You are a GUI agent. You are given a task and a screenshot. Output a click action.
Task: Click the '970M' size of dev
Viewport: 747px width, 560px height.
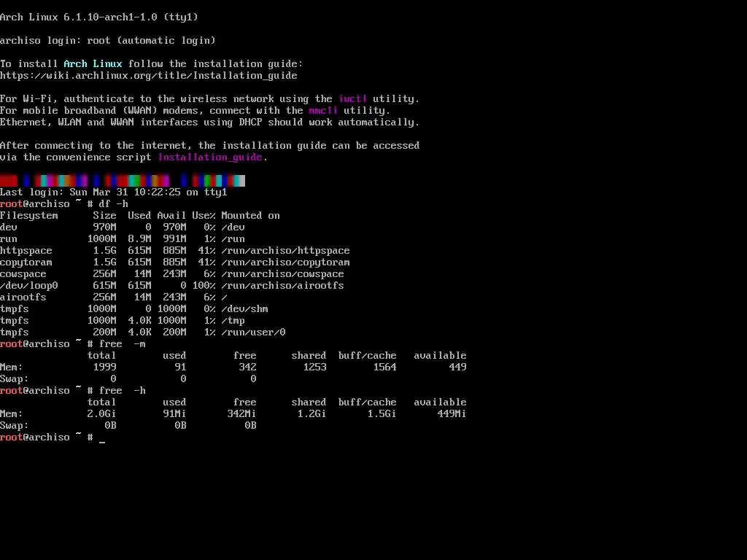click(x=105, y=227)
